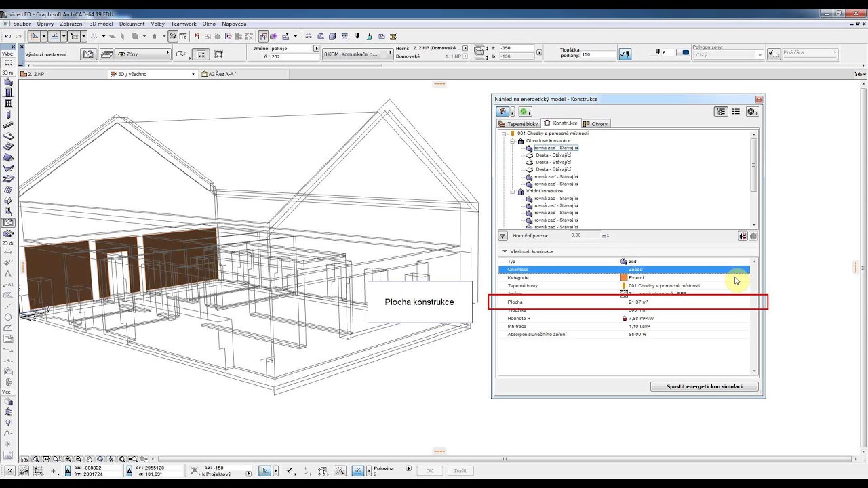Switch energy panel to flat list view
The width and height of the screenshot is (868, 488).
(x=736, y=112)
